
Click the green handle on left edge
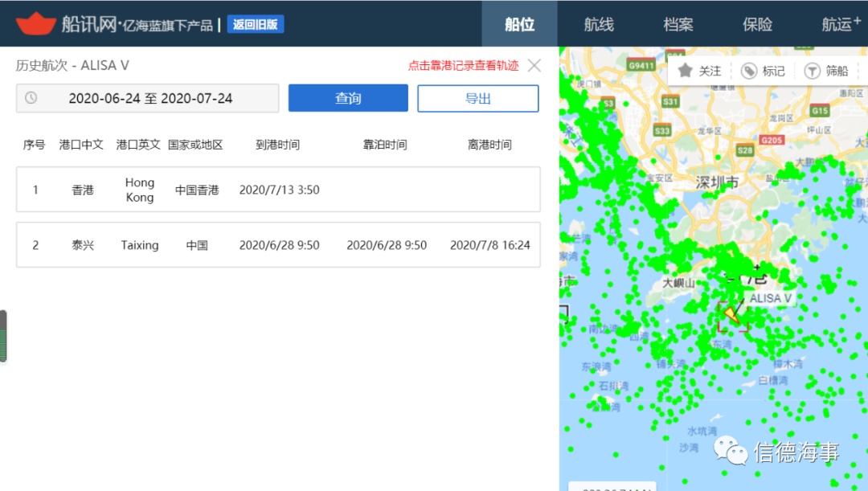coord(3,337)
